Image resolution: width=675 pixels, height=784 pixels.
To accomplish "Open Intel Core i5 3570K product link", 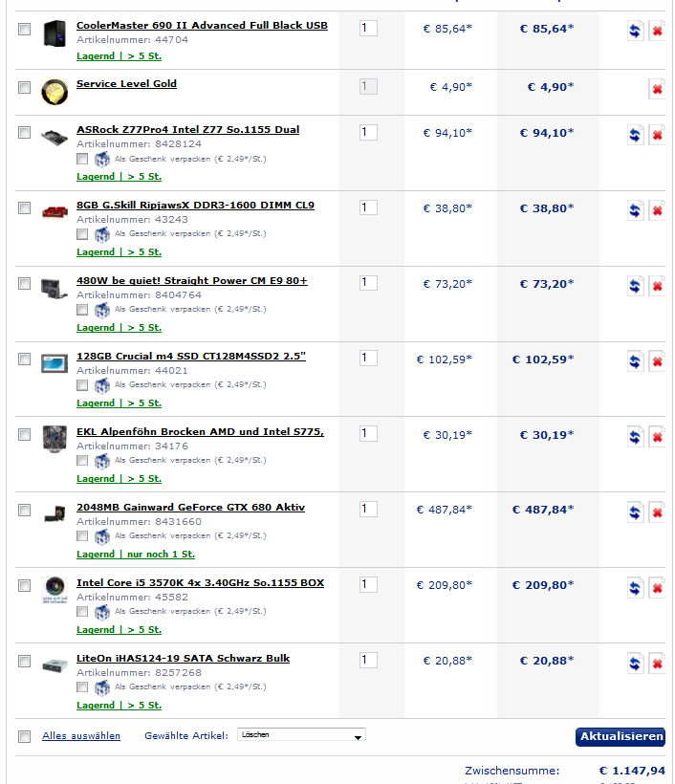I will coord(200,583).
